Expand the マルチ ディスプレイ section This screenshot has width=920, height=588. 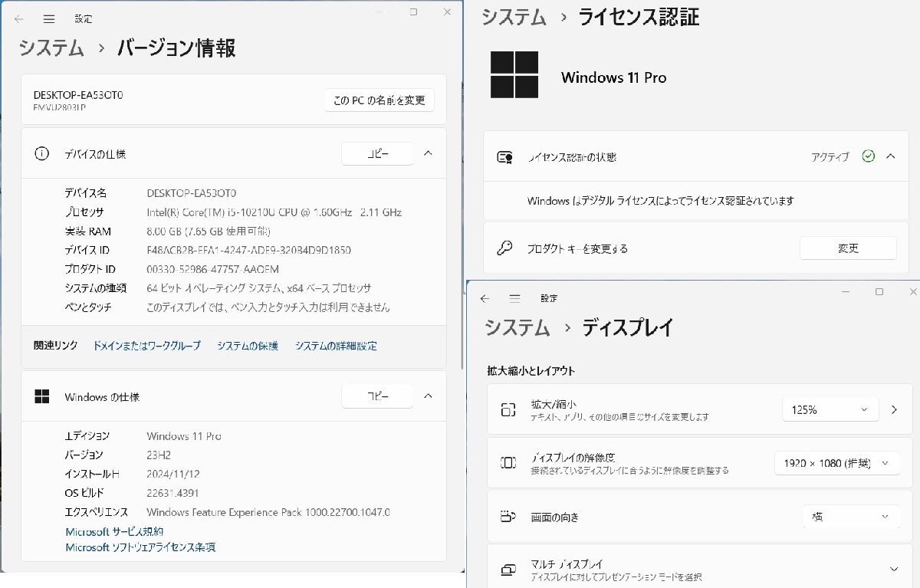tap(894, 569)
